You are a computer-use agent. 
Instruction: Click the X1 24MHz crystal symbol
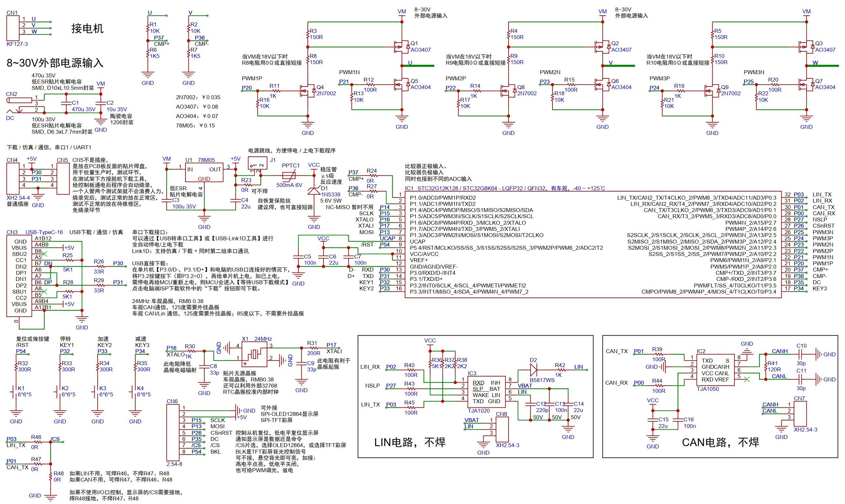click(x=255, y=354)
